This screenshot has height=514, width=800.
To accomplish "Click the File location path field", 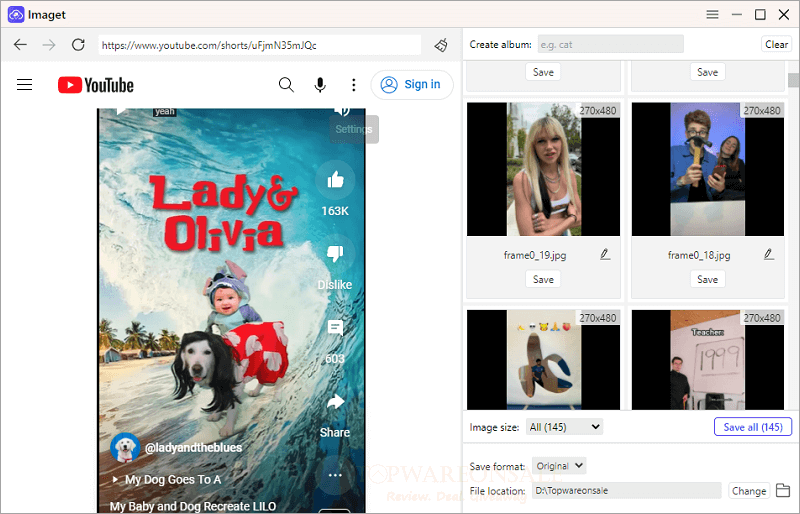I will pyautogui.click(x=627, y=491).
